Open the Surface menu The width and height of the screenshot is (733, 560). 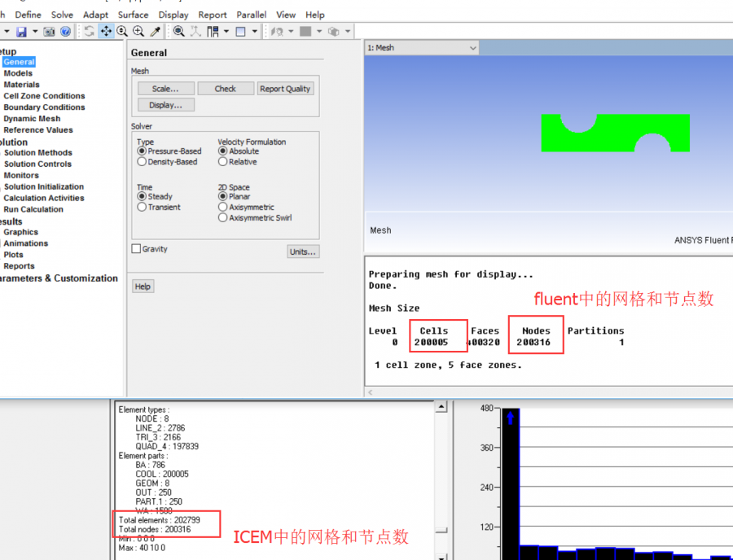click(133, 15)
